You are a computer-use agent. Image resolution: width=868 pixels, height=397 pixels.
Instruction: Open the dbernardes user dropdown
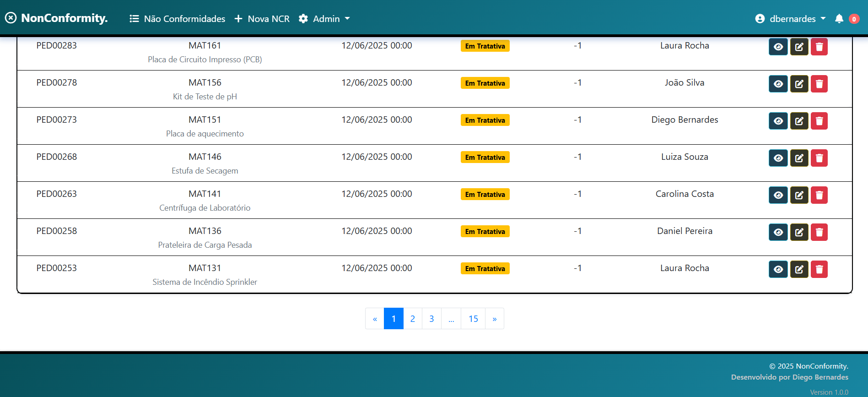pos(791,19)
